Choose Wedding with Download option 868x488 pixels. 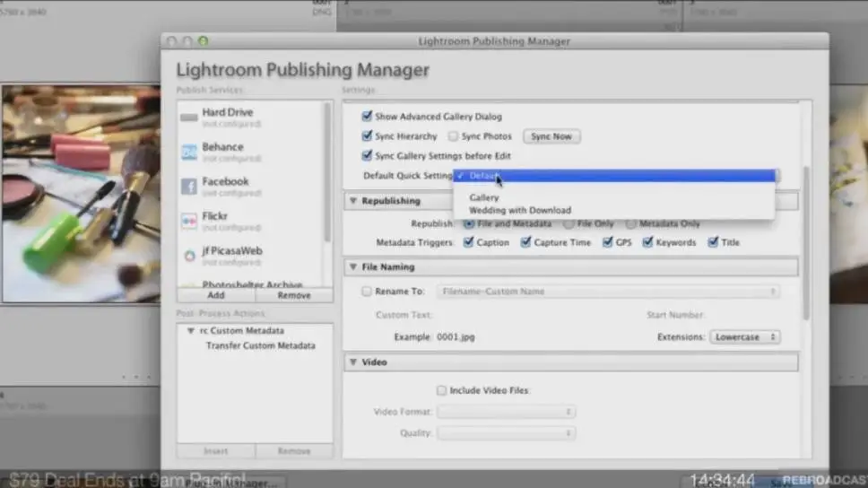(x=614, y=211)
